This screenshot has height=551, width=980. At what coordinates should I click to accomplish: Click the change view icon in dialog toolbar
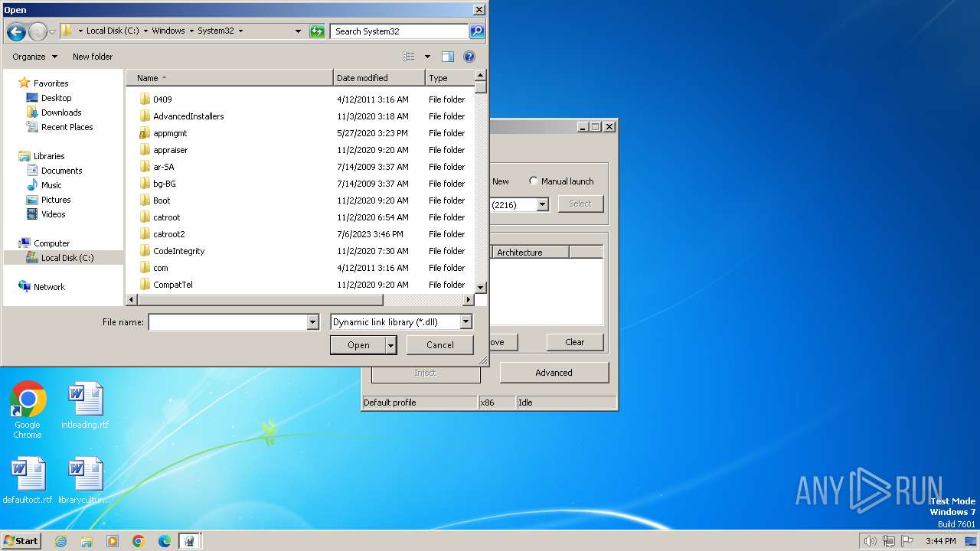pos(409,57)
